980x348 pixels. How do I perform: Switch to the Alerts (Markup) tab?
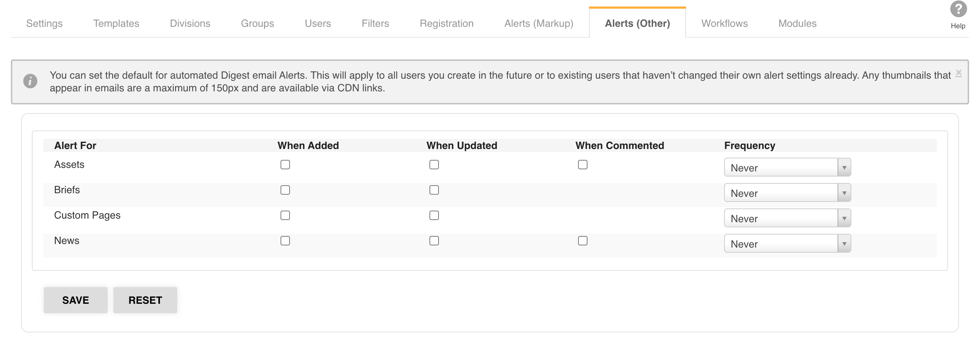[x=538, y=24]
